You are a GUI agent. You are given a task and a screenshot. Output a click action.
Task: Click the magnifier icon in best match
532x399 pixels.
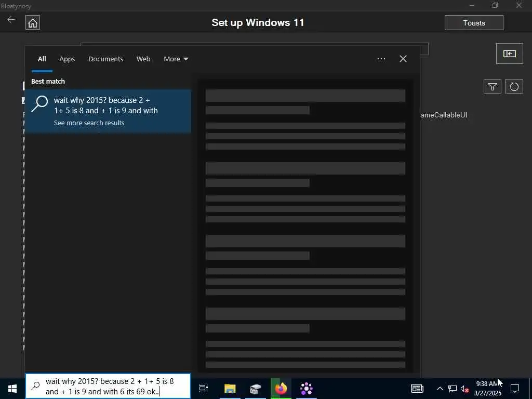click(39, 104)
